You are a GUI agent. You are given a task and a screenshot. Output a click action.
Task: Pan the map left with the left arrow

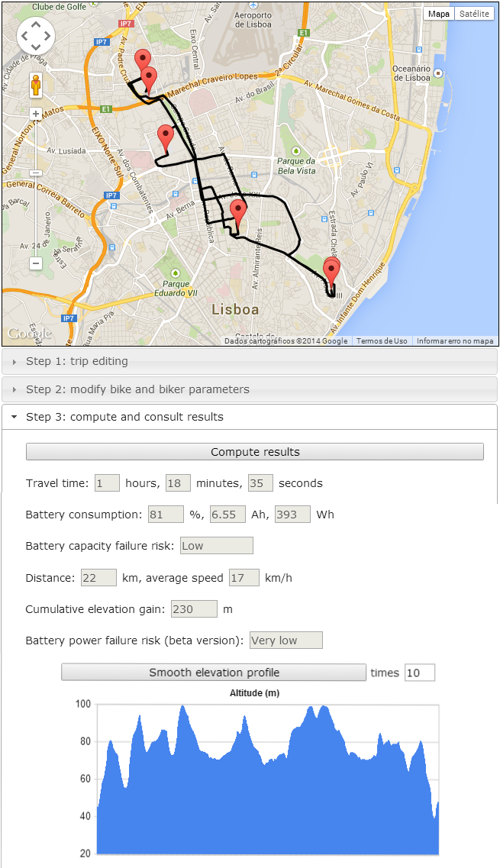point(24,36)
